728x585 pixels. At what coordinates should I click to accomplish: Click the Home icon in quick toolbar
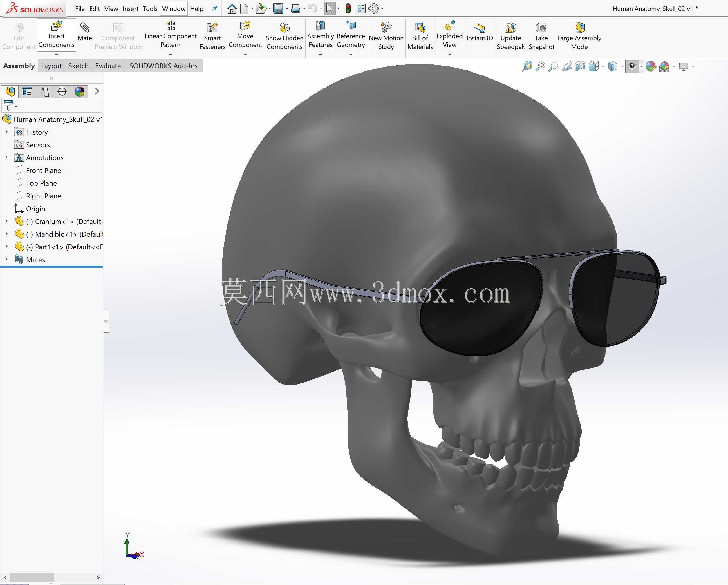tap(232, 8)
